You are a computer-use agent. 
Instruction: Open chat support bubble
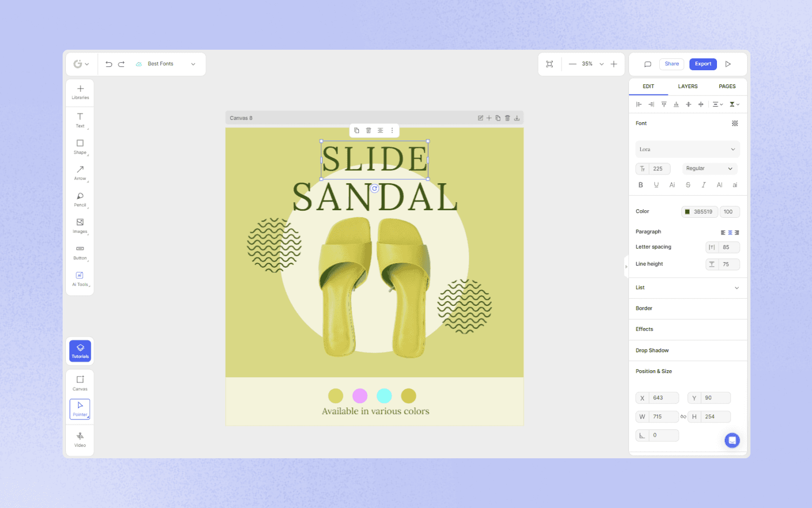732,440
